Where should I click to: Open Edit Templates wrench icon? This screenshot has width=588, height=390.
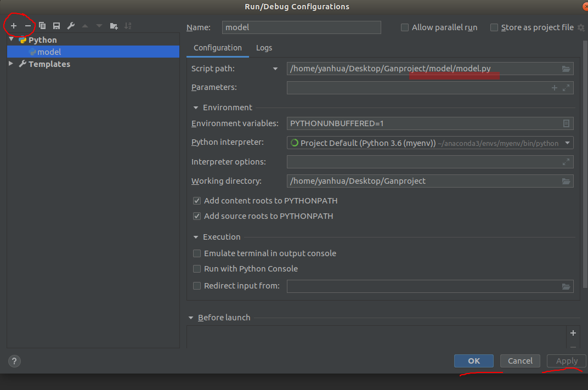pyautogui.click(x=70, y=26)
